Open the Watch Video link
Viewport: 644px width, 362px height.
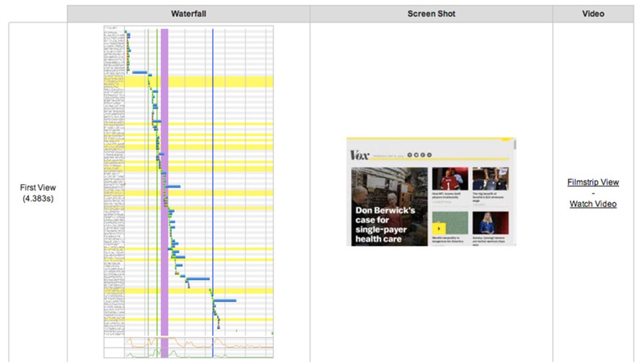593,204
